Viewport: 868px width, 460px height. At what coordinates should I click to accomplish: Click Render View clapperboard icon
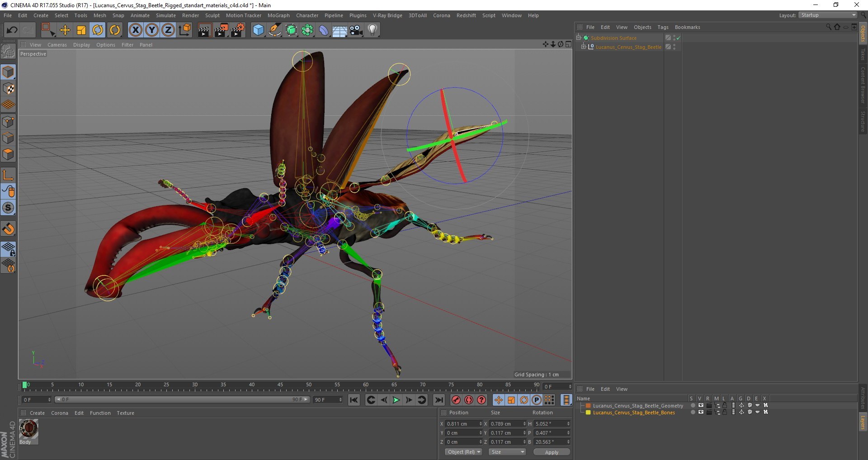point(204,30)
